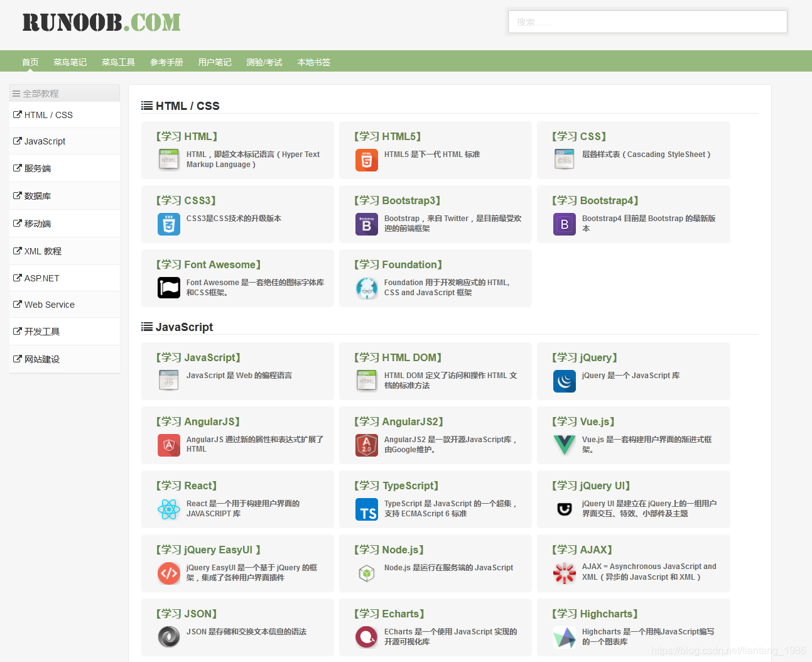Click the Highcharts triangle icon
This screenshot has height=662, width=812.
[x=565, y=637]
